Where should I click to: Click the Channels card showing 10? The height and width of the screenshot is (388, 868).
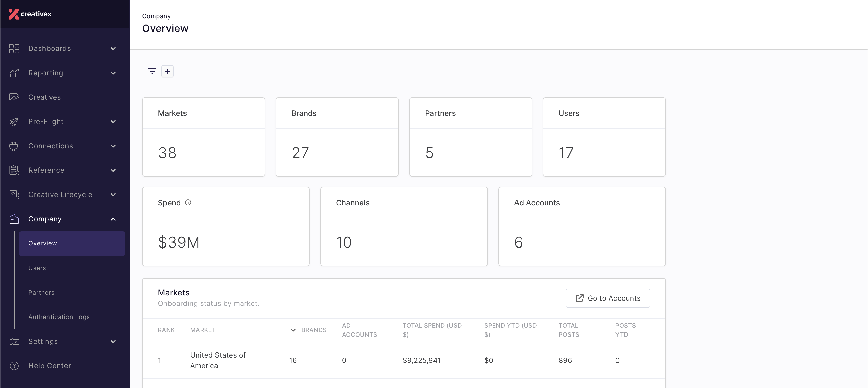click(404, 226)
